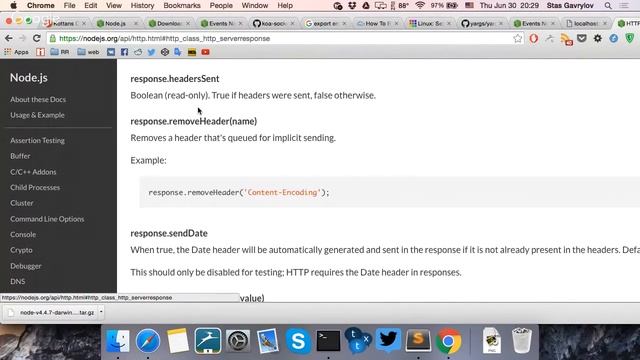The width and height of the screenshot is (640, 360).
Task: Go to Assertion Testing docs
Action: [37, 140]
